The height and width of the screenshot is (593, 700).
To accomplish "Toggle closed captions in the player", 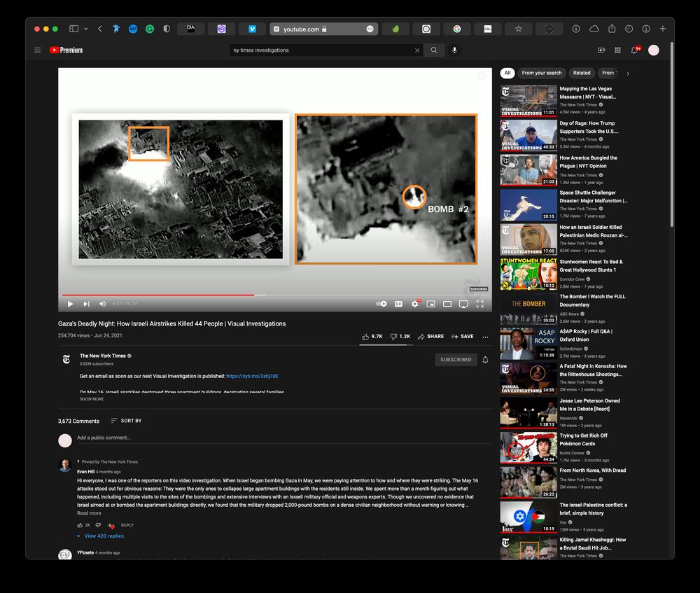I will (x=399, y=304).
